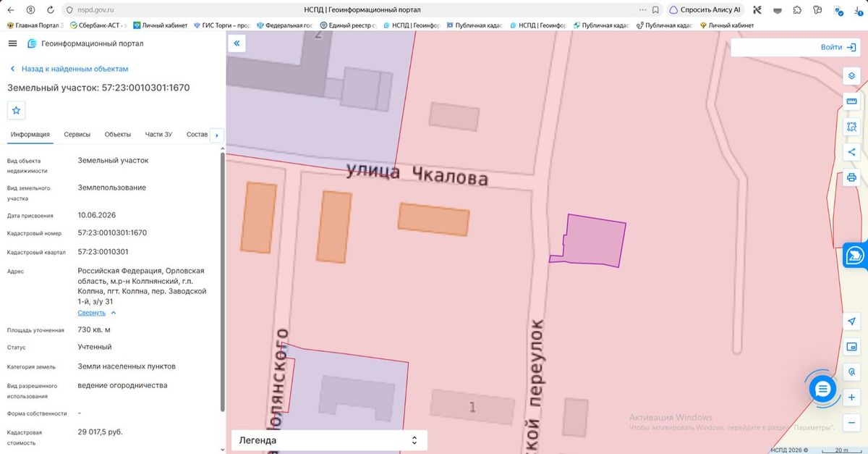The height and width of the screenshot is (454, 868).
Task: Expand the Легенда panel
Action: (329, 440)
